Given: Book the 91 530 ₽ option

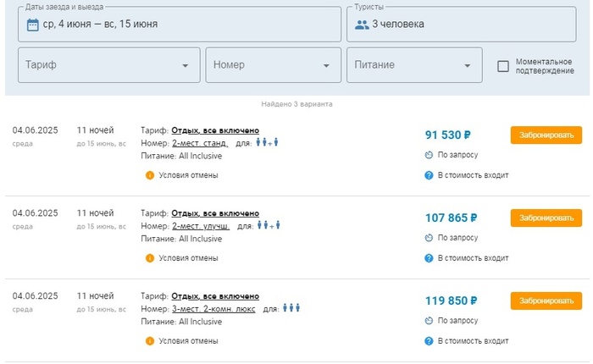Looking at the screenshot, I should pos(546,135).
